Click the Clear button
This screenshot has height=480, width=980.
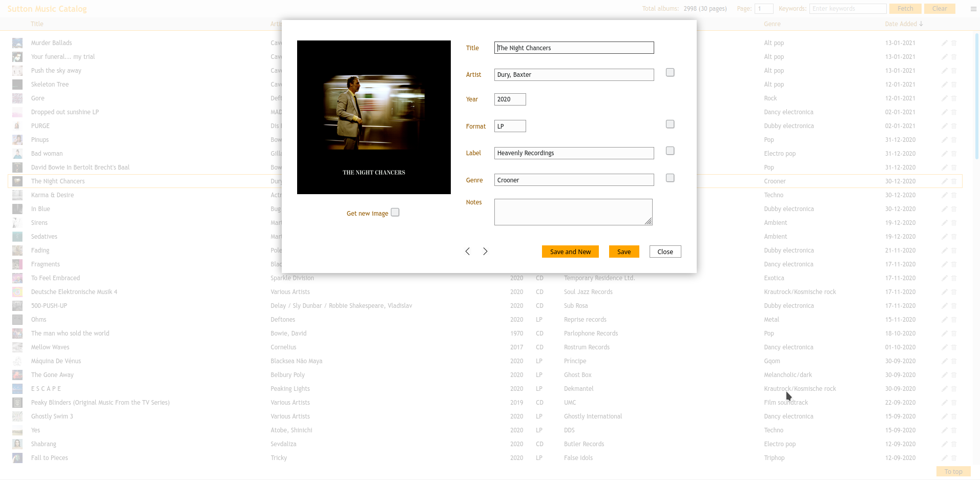tap(940, 9)
